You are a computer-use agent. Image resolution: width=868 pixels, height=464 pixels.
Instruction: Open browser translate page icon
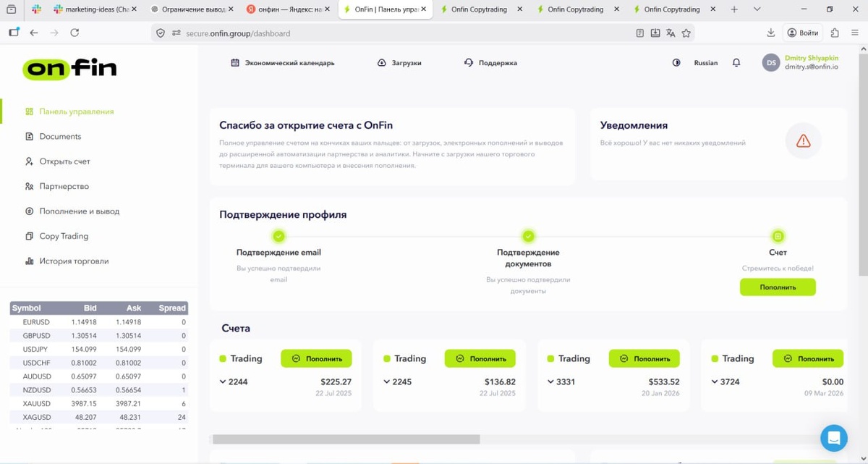671,33
